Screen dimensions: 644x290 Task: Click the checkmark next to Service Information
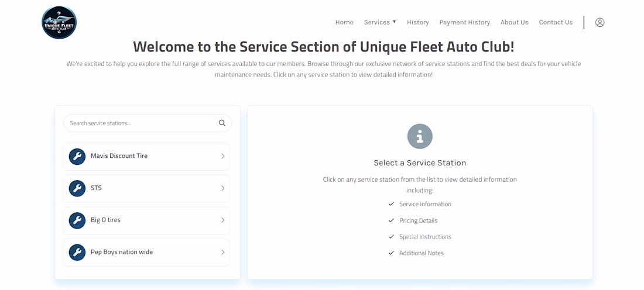click(x=391, y=204)
